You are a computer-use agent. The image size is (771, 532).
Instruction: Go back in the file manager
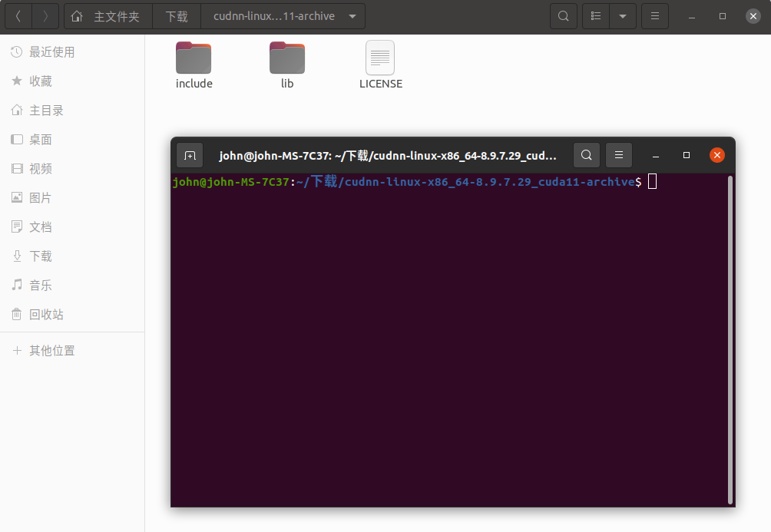coord(18,16)
